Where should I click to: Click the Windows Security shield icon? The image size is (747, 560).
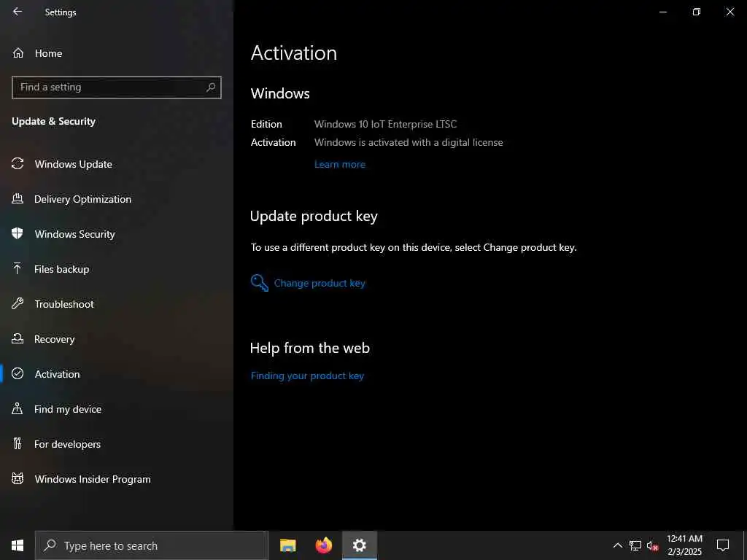[x=18, y=234]
